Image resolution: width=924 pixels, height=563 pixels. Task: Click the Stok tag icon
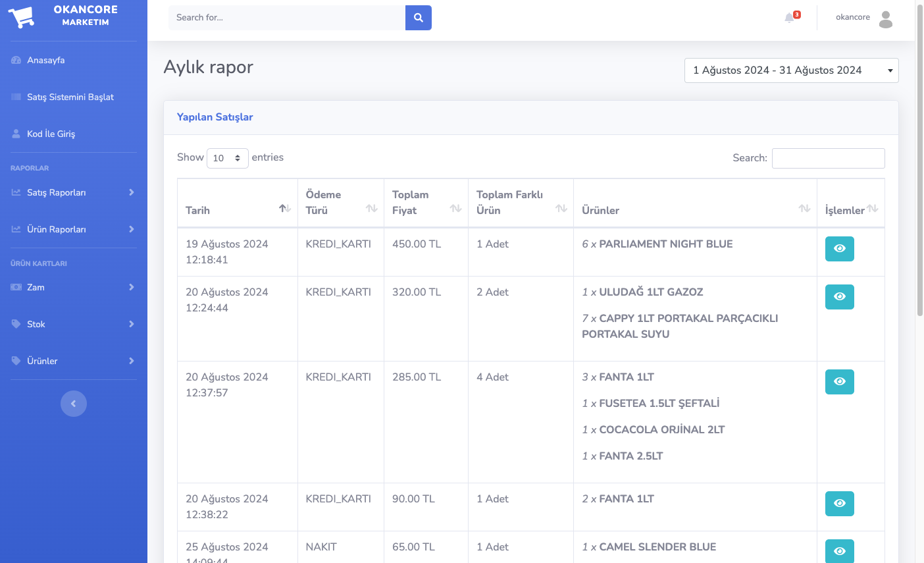click(16, 324)
